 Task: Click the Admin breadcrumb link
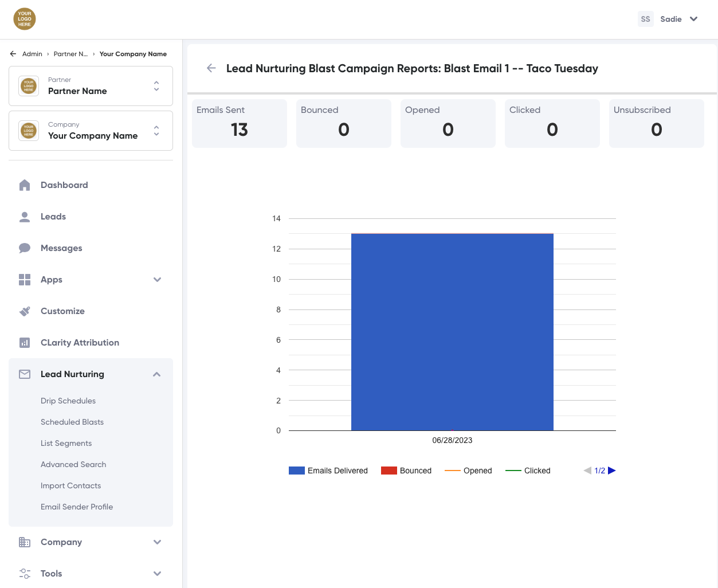[32, 54]
